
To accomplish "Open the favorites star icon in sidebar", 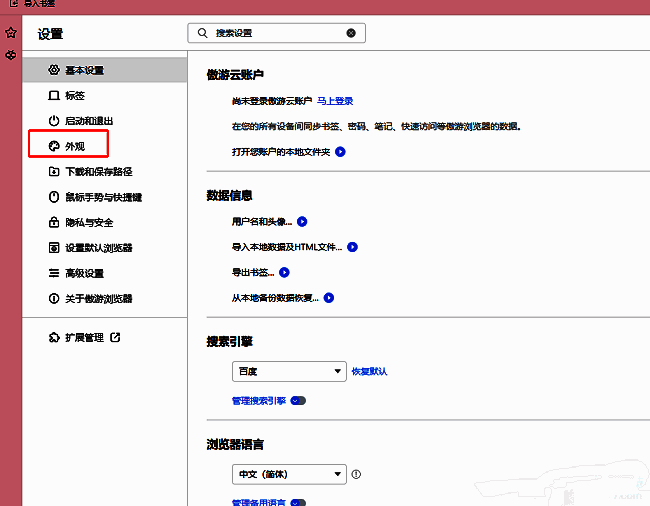I will [11, 33].
